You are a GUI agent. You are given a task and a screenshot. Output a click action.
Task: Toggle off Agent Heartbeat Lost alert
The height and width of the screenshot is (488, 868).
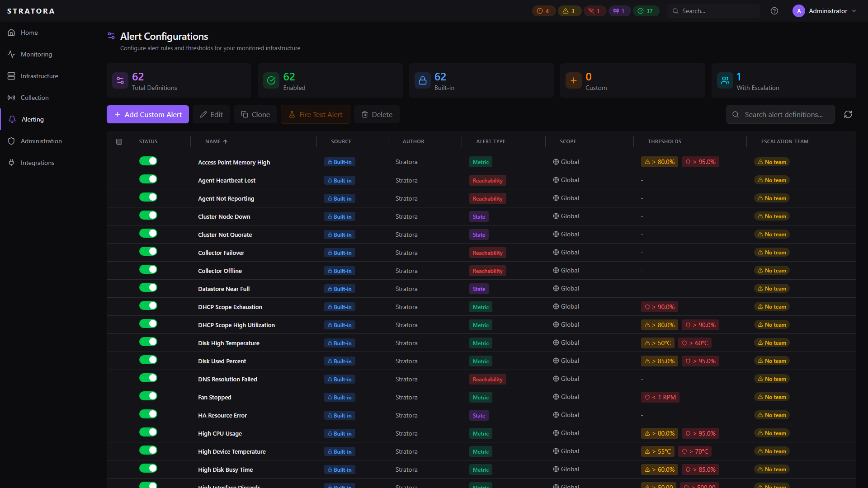[148, 179]
